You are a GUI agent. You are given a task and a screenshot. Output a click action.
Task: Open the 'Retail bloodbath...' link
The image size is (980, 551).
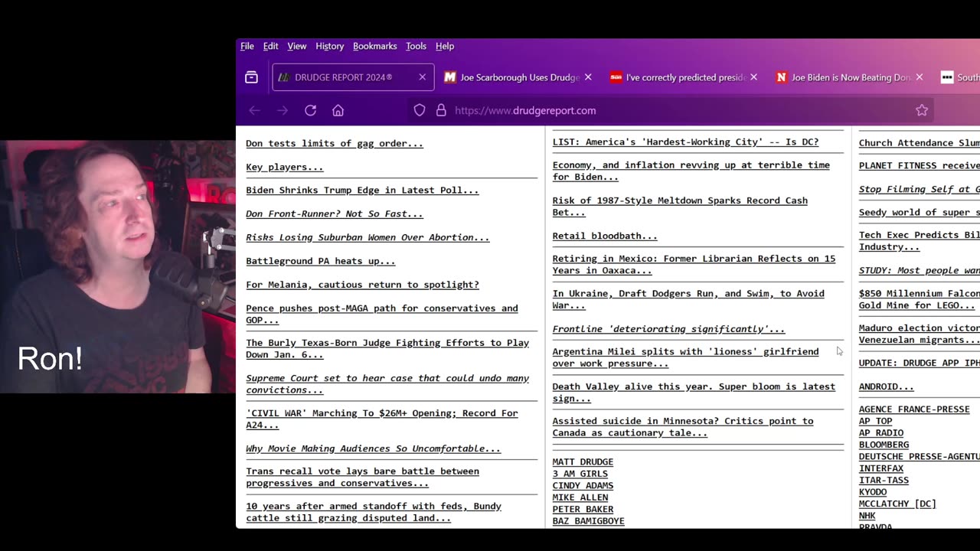coord(605,236)
